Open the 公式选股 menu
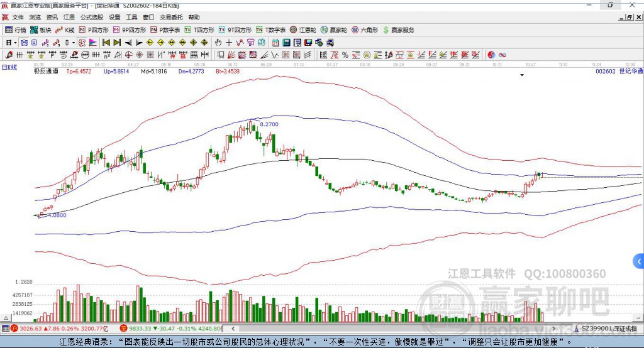The height and width of the screenshot is (348, 644). click(92, 17)
